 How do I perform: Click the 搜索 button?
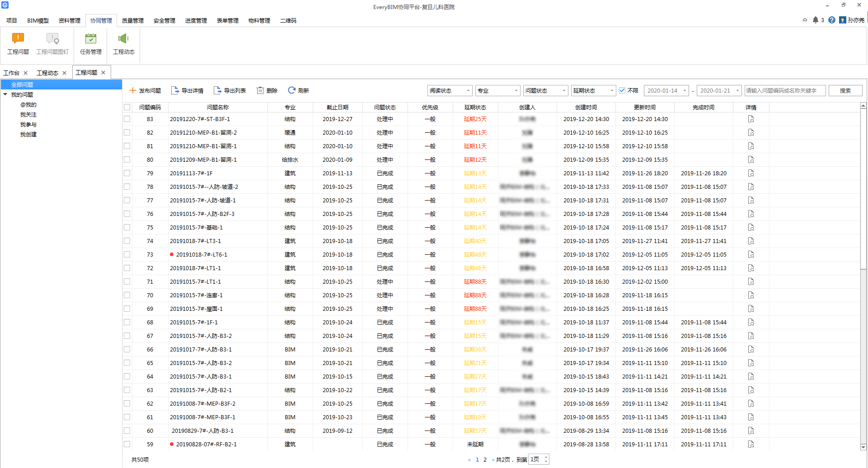coord(845,90)
